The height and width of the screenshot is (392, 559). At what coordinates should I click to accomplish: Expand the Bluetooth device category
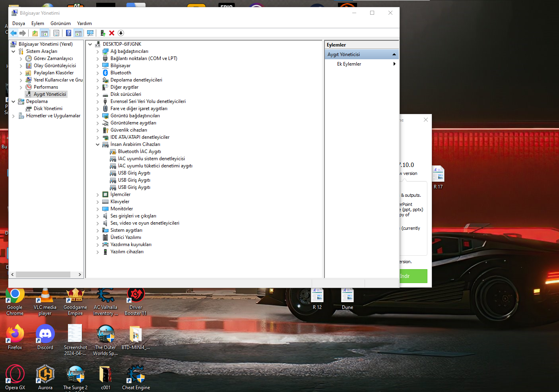[x=98, y=73]
